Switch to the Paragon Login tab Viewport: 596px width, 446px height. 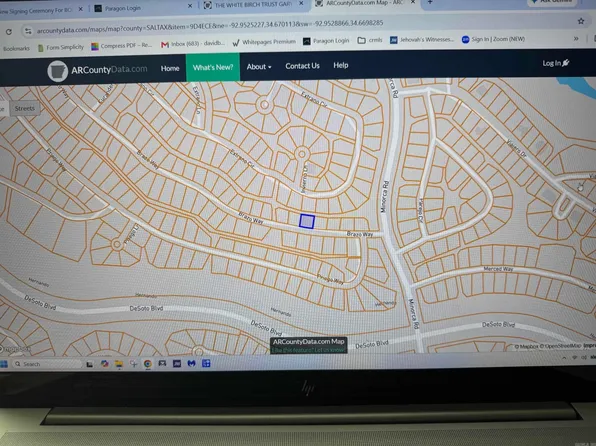click(118, 8)
